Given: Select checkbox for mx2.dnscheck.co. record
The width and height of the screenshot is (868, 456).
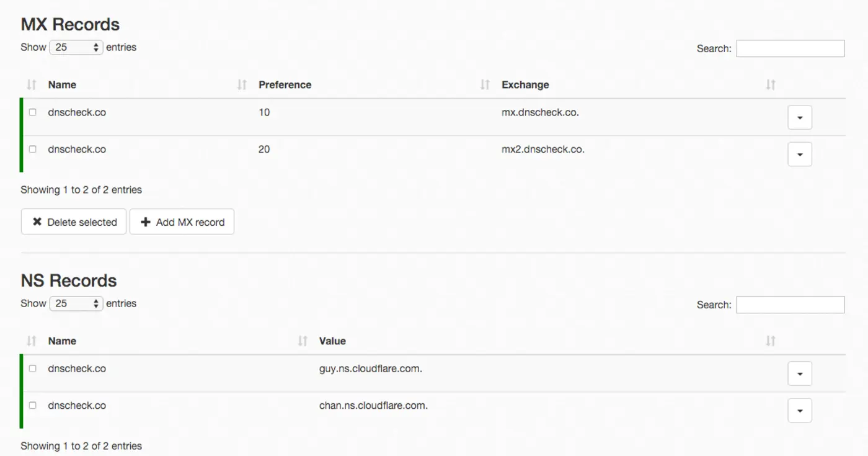Looking at the screenshot, I should (x=33, y=150).
